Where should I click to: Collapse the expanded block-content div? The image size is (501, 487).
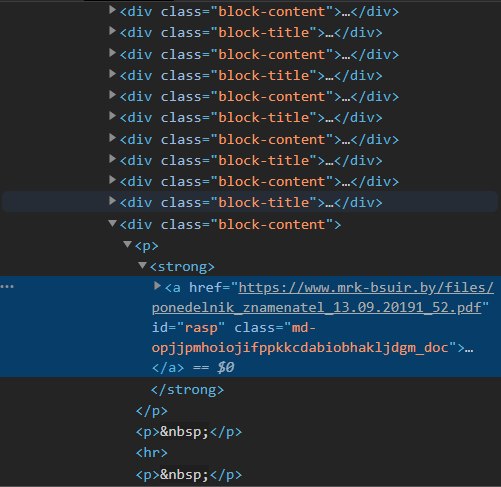113,223
